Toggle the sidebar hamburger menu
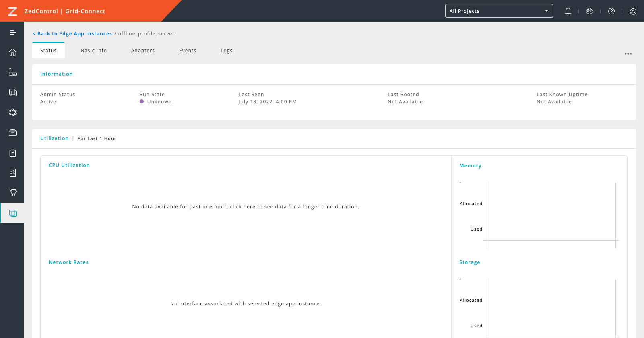Screen dimensions: 644x338 pyautogui.click(x=13, y=32)
